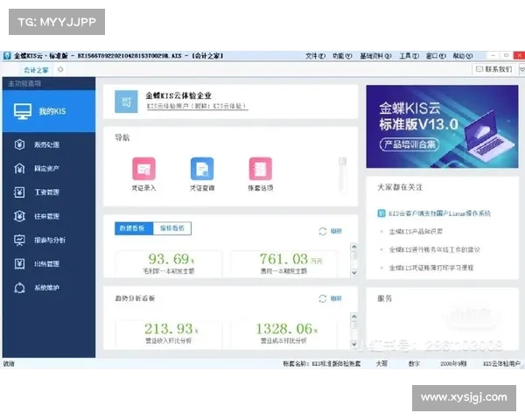Click the 主功能选项 sidebar header
This screenshot has height=420, width=525.
24,83
